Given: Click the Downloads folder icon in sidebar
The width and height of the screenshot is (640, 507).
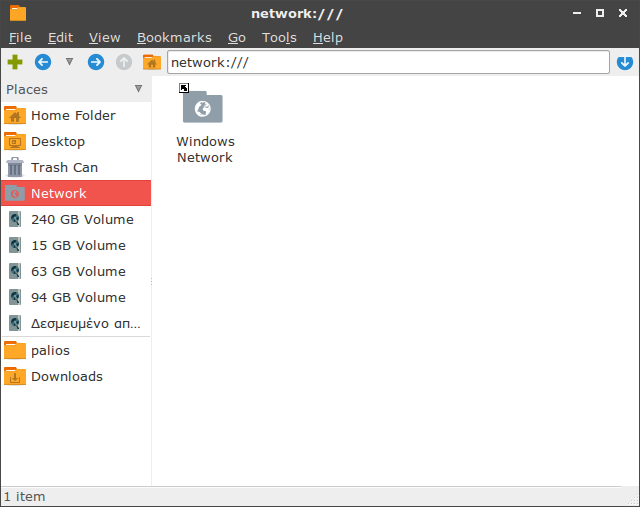Looking at the screenshot, I should coord(15,376).
